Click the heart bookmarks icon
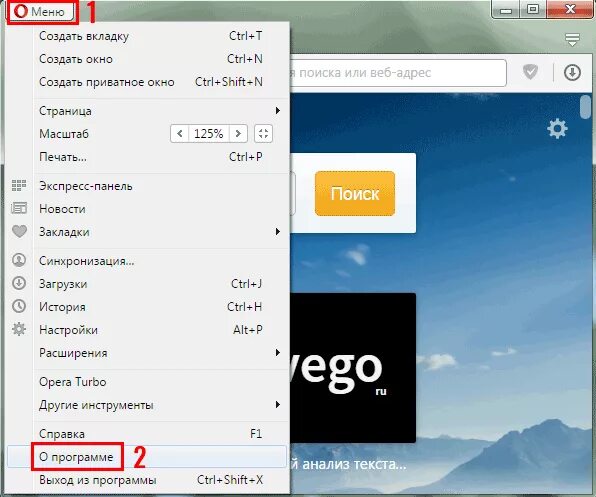596x497 pixels. tap(19, 231)
